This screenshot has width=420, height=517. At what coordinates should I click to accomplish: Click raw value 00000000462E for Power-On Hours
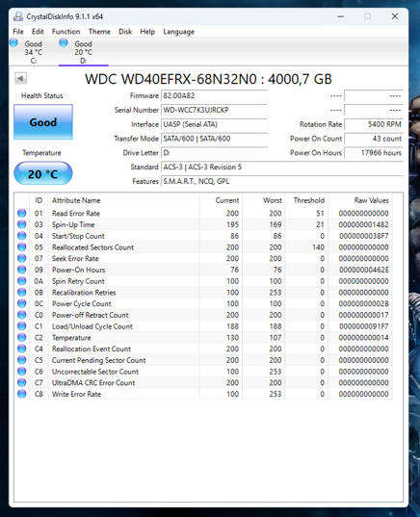pyautogui.click(x=363, y=270)
